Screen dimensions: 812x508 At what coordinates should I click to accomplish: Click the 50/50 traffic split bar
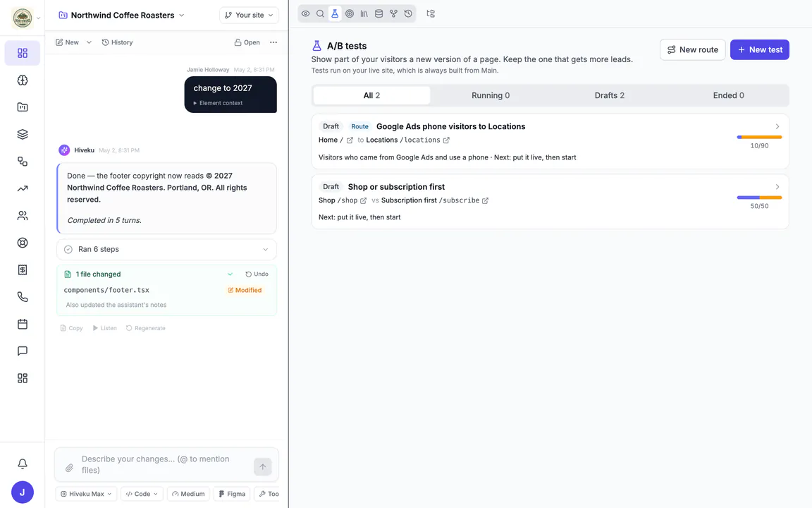pyautogui.click(x=759, y=198)
